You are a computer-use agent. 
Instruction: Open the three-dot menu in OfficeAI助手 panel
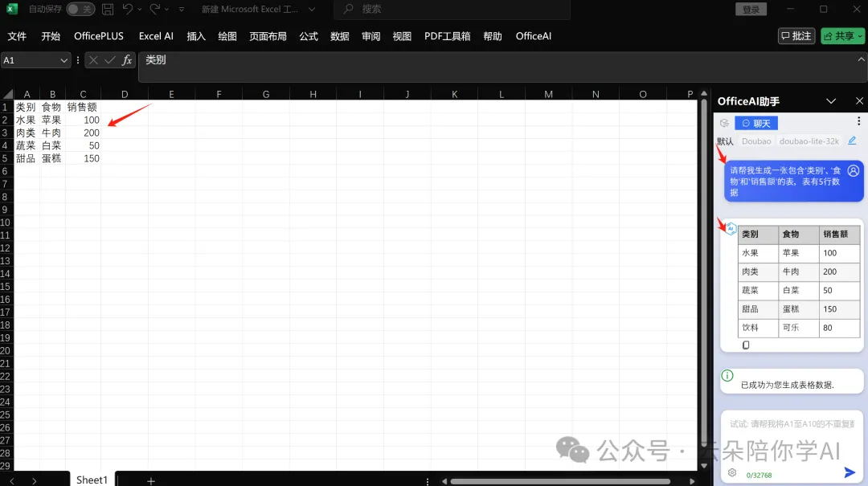click(859, 120)
